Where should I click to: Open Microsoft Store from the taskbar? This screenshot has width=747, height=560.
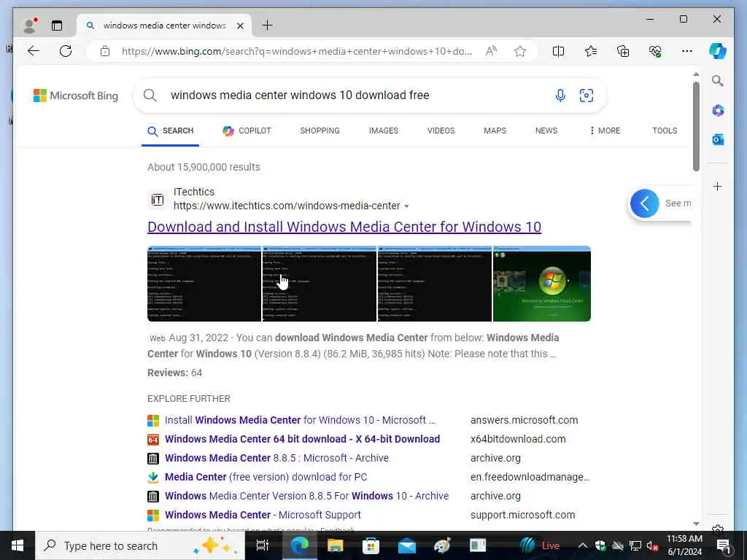371,545
